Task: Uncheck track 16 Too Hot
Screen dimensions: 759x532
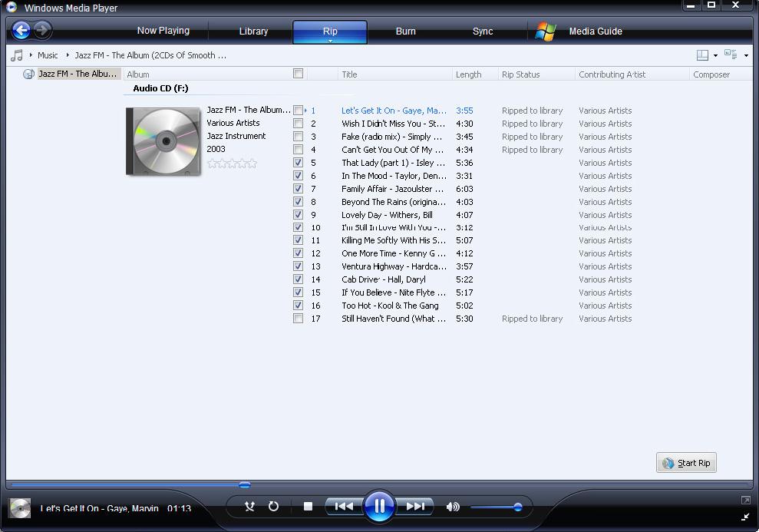Action: tap(299, 306)
